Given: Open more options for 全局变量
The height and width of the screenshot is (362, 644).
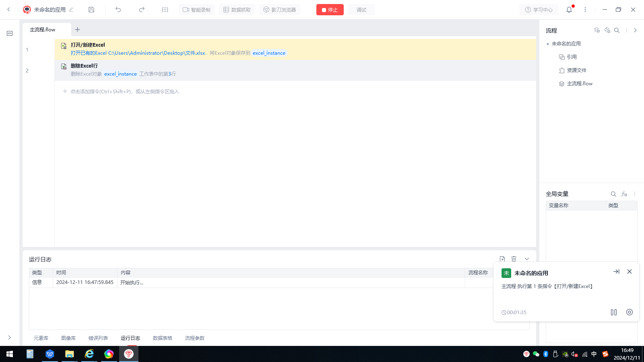Looking at the screenshot, I should click(635, 194).
